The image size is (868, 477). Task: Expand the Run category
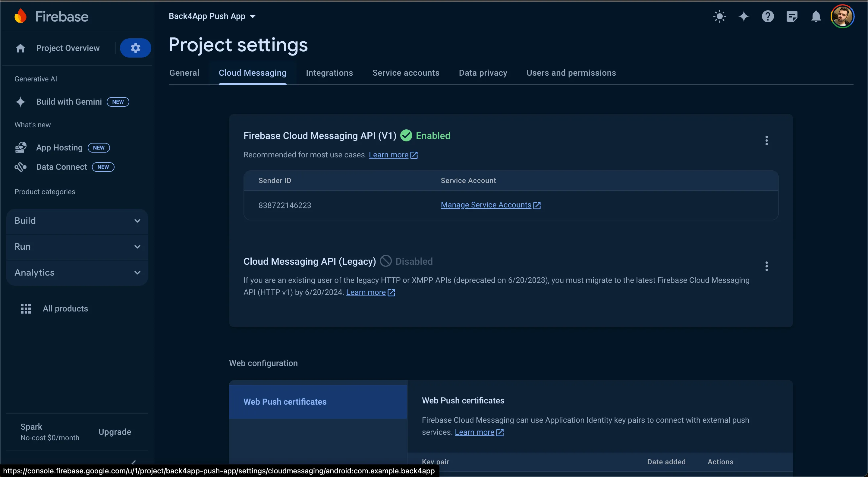tap(77, 247)
